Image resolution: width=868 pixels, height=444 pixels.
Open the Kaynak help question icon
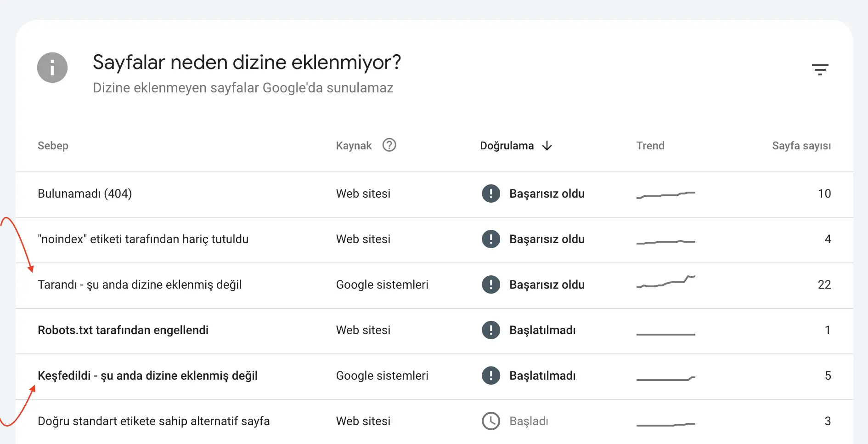point(389,145)
